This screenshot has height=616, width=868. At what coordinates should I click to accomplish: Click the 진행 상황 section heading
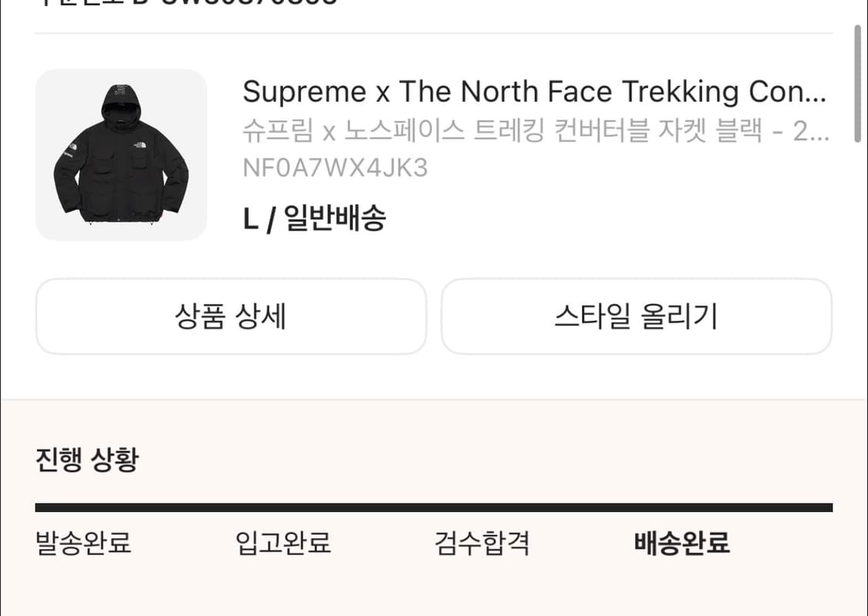(87, 460)
